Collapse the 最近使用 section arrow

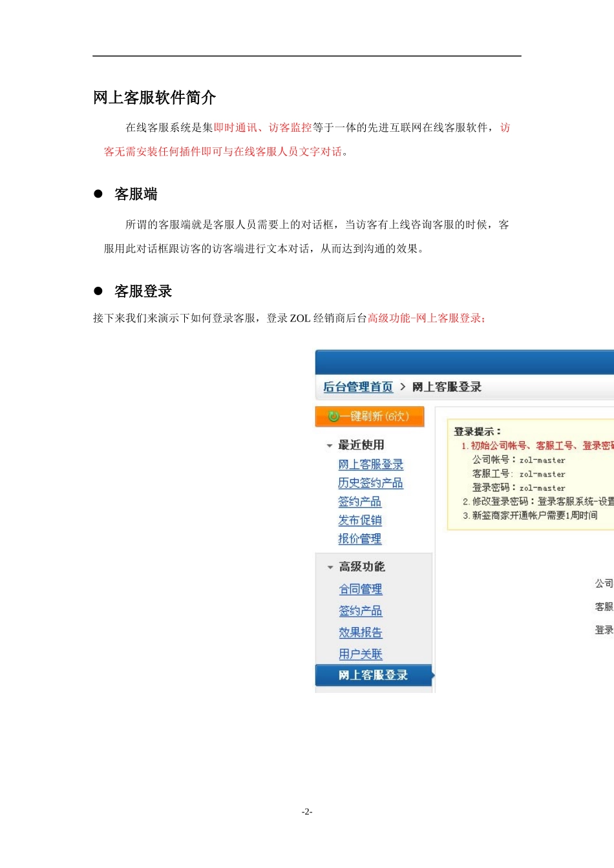pyautogui.click(x=330, y=446)
